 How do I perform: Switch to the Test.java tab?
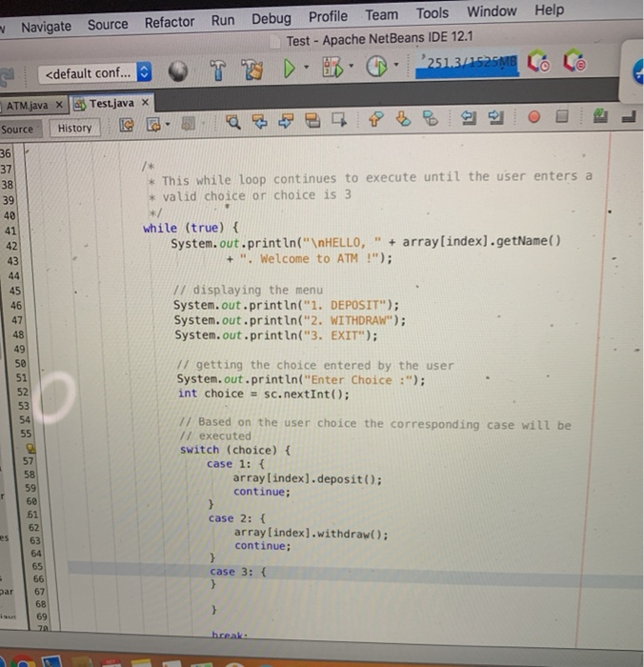pos(111,103)
